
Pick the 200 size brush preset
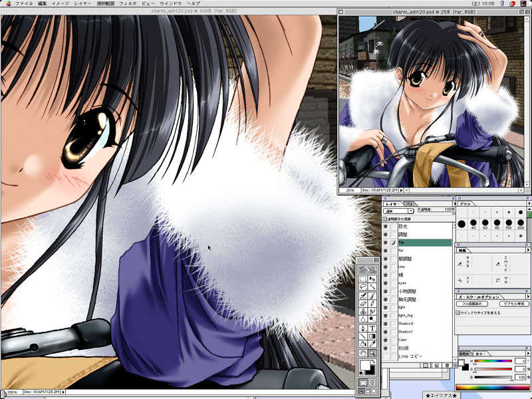521,224
